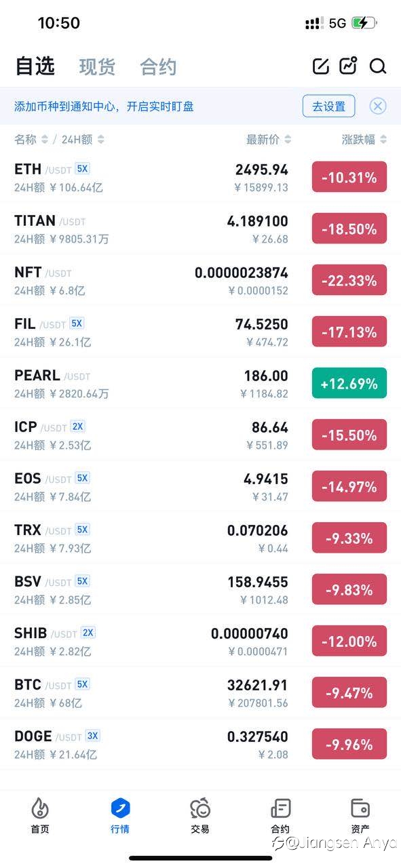Switch to the 现货 tab

[97, 66]
